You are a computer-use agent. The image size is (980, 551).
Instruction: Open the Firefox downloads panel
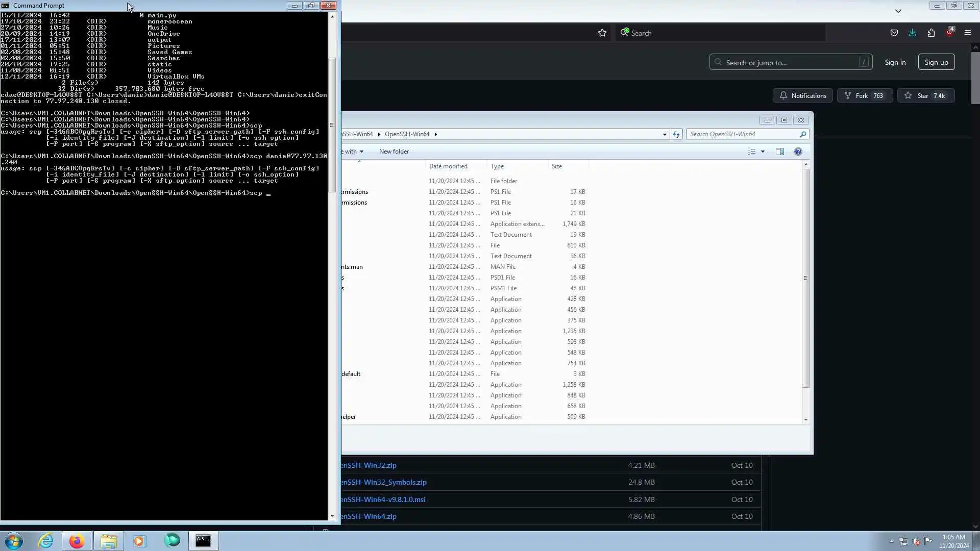[912, 33]
